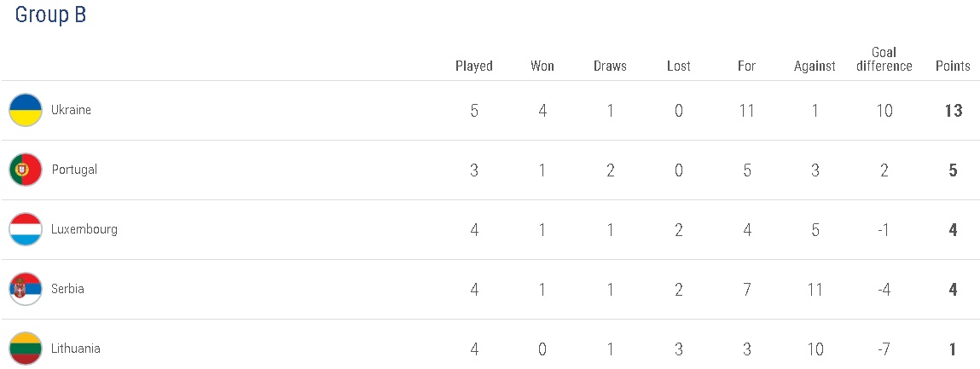Select the Serbia team name
The height and width of the screenshot is (369, 980).
click(x=67, y=290)
